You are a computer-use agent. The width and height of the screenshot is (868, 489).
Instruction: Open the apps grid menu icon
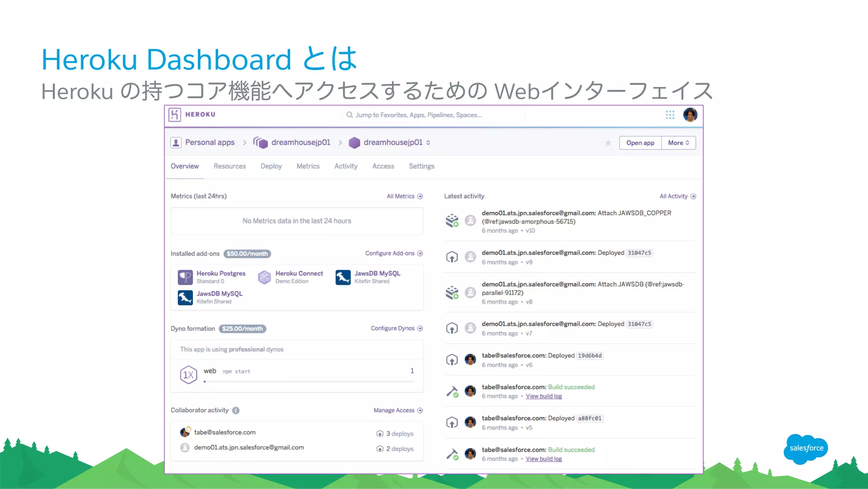(670, 115)
